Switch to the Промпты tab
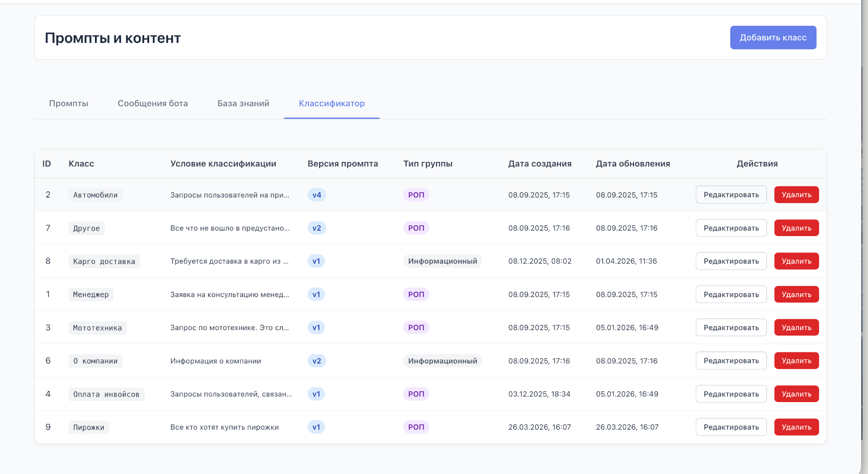This screenshot has width=868, height=474. (x=69, y=104)
